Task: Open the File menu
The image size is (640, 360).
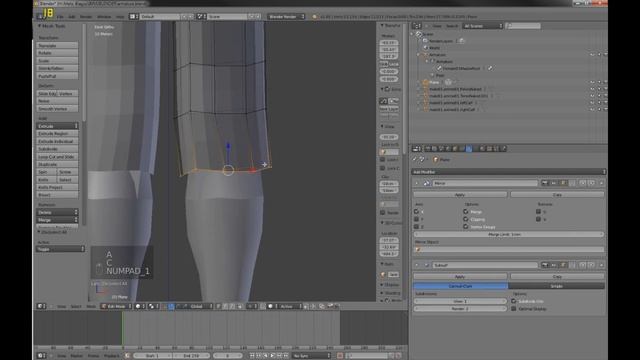Action: (60, 17)
